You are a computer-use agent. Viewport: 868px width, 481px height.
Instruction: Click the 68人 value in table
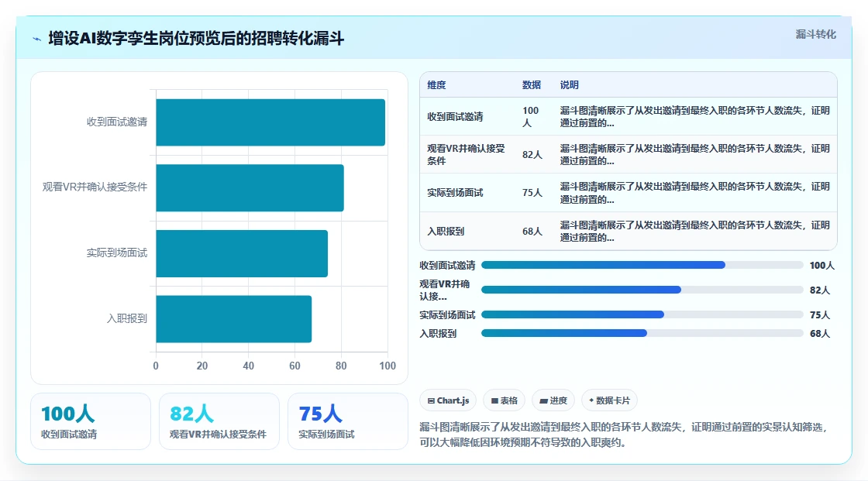tap(532, 232)
